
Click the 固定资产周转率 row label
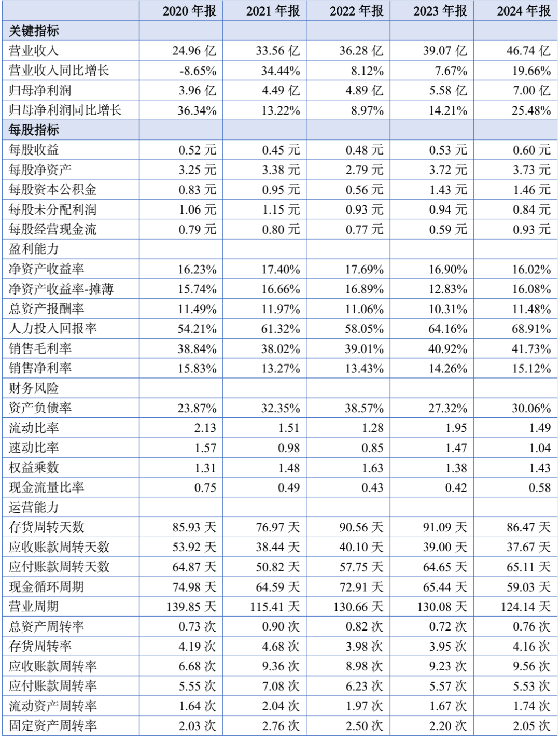point(53,725)
